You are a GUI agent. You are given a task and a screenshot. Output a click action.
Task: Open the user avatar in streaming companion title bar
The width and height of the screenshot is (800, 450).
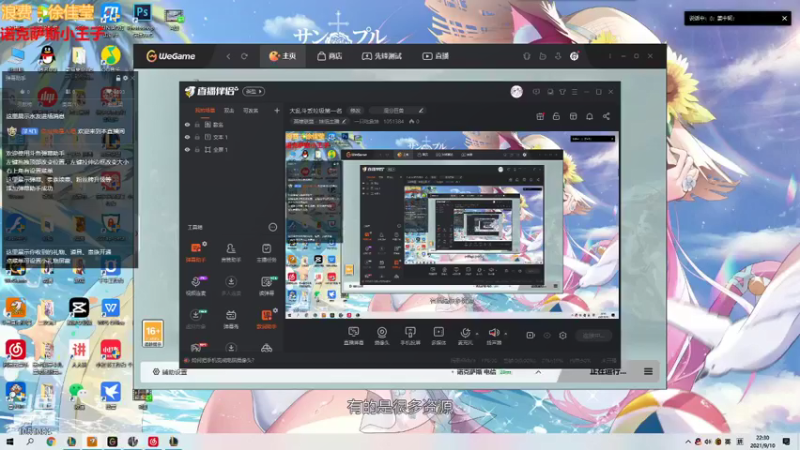pos(516,92)
